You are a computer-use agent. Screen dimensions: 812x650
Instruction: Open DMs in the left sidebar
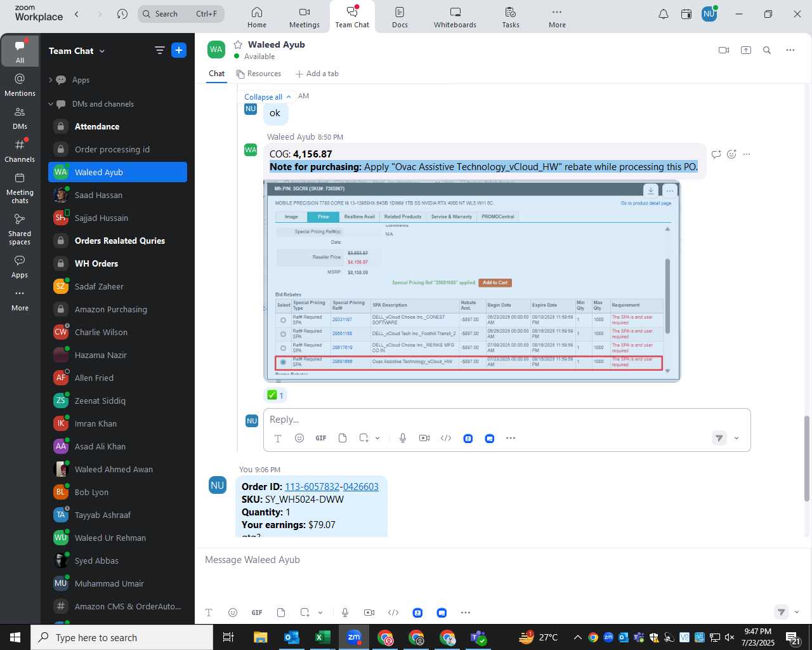point(20,117)
